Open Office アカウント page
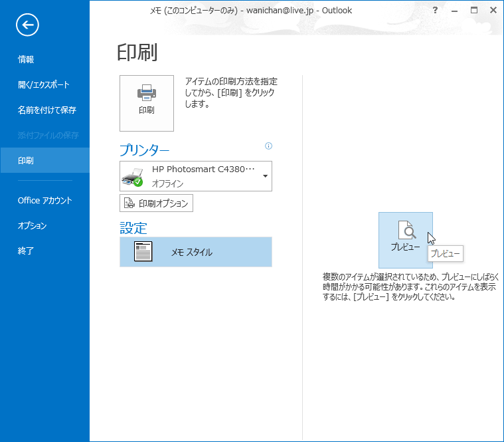 pyautogui.click(x=44, y=201)
